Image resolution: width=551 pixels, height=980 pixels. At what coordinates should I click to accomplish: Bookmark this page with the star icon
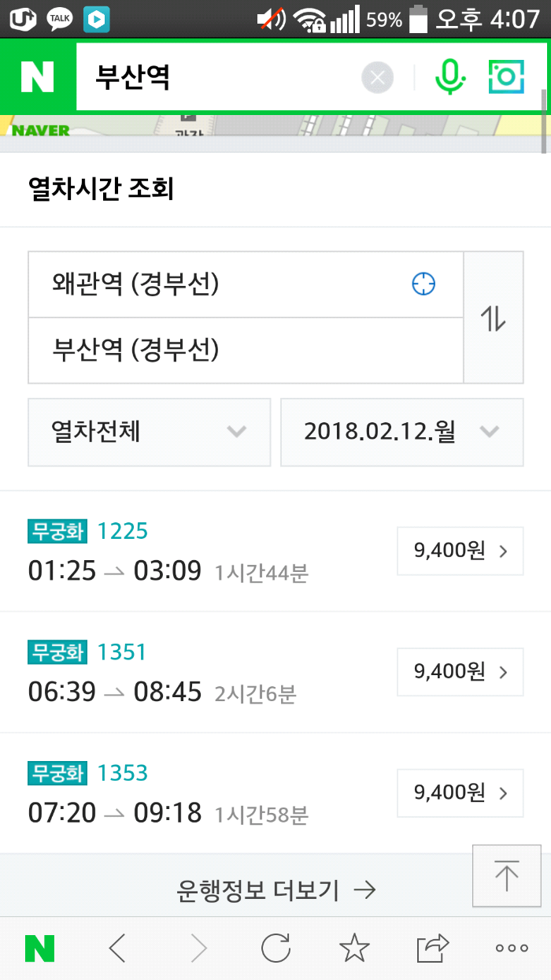click(x=354, y=948)
